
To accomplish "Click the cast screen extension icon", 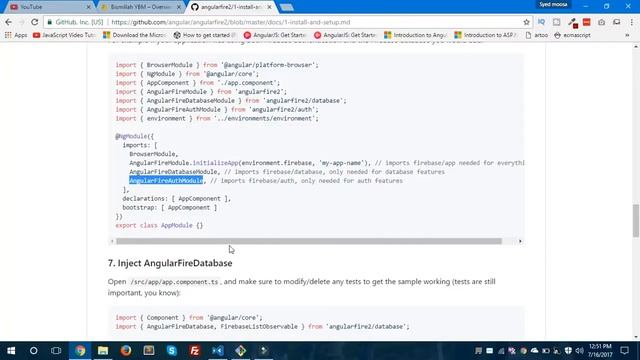I will pyautogui.click(x=616, y=22).
